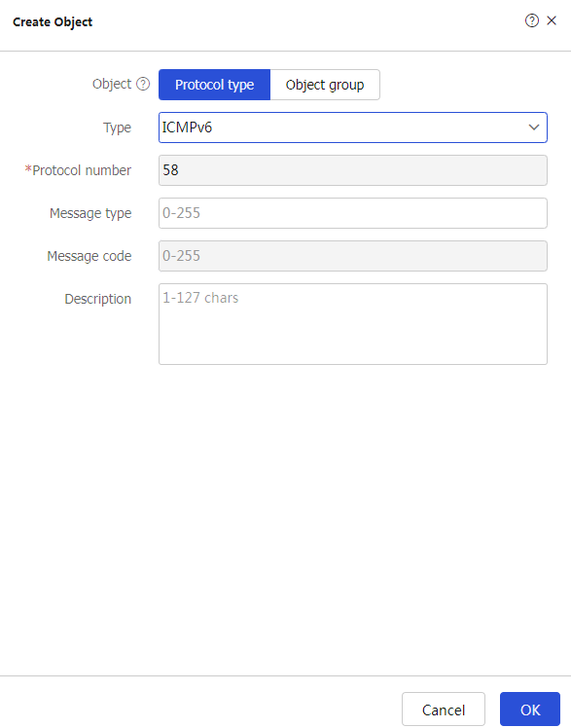The image size is (571, 728).
Task: Switch to the Object group tab
Action: click(325, 85)
